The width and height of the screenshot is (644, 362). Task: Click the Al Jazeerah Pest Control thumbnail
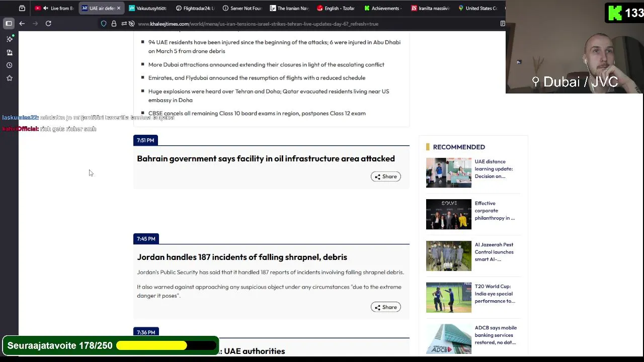click(449, 256)
